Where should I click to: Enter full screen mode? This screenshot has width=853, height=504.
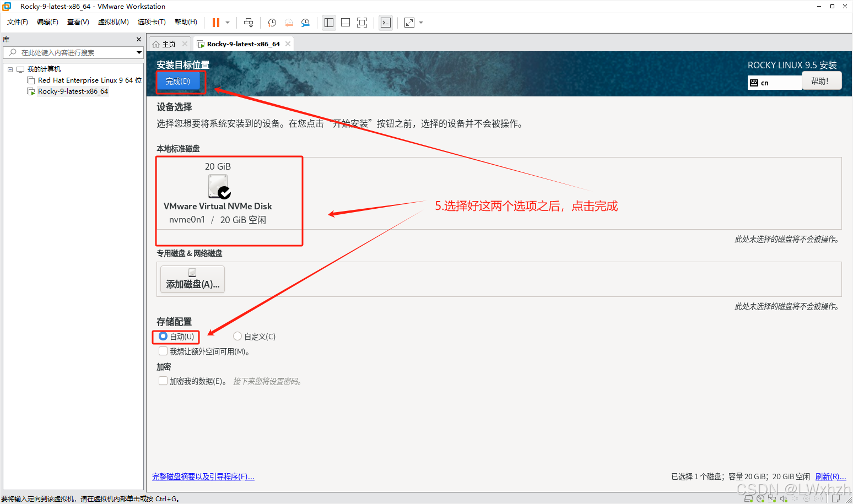[x=362, y=23]
